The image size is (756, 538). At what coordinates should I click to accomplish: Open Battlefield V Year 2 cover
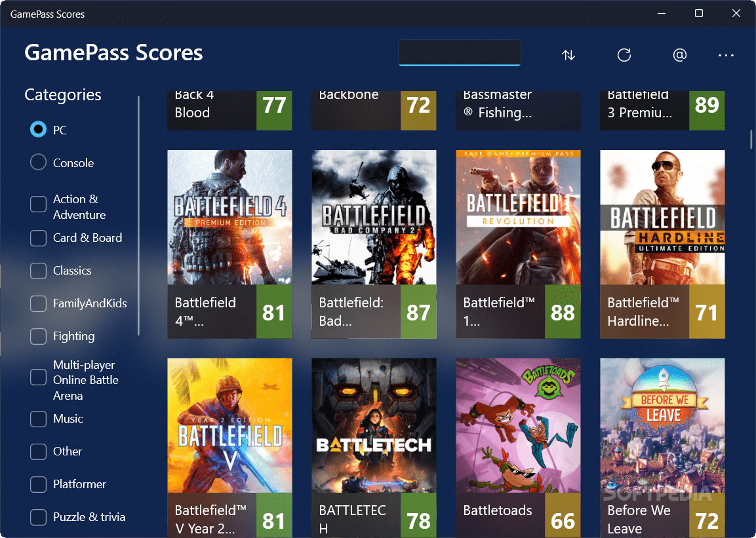229,425
